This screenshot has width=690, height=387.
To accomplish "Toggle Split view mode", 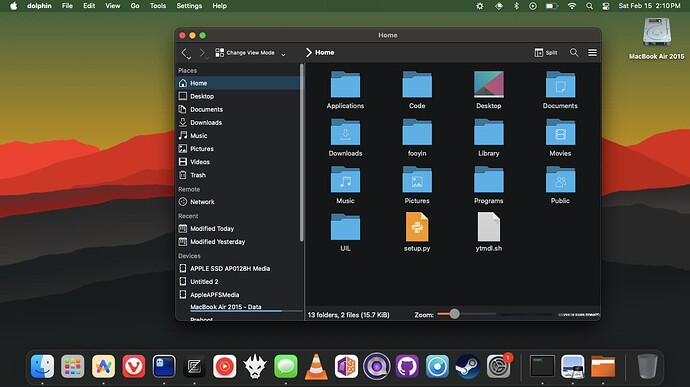I will pos(546,52).
